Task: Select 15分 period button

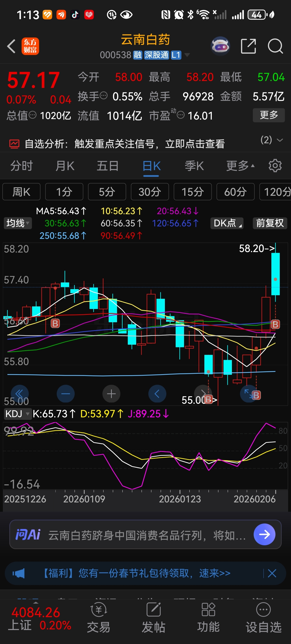Action: (193, 192)
